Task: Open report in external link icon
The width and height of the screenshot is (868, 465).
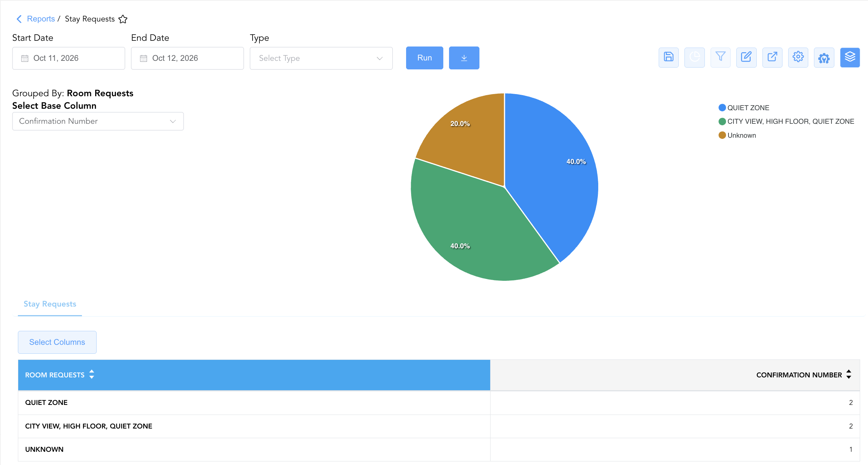Action: tap(772, 57)
